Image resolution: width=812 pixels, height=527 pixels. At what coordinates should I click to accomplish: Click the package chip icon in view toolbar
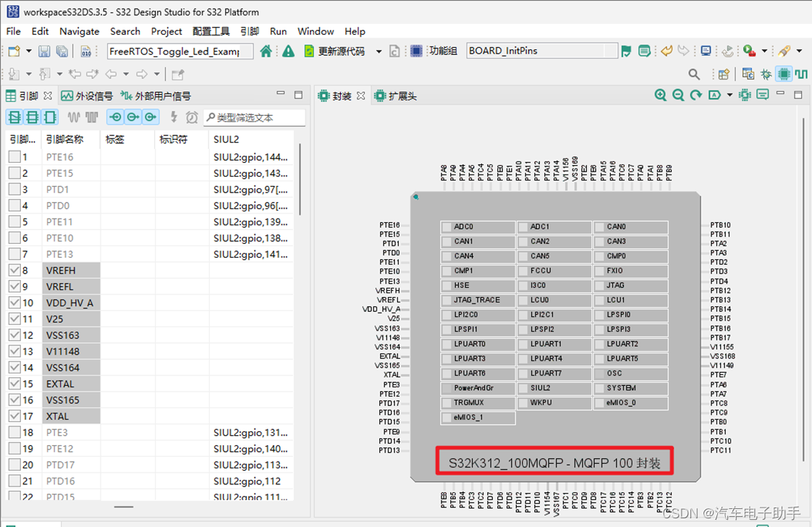point(745,95)
